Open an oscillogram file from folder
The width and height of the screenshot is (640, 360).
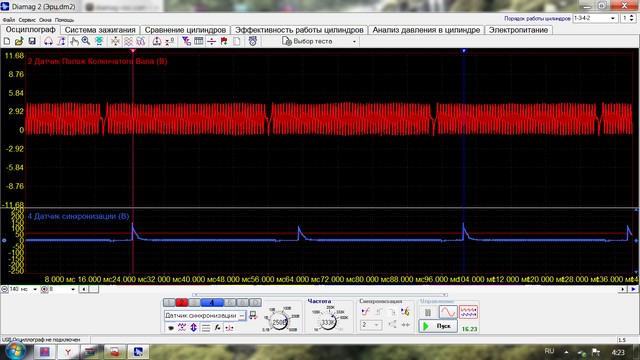pyautogui.click(x=19, y=41)
